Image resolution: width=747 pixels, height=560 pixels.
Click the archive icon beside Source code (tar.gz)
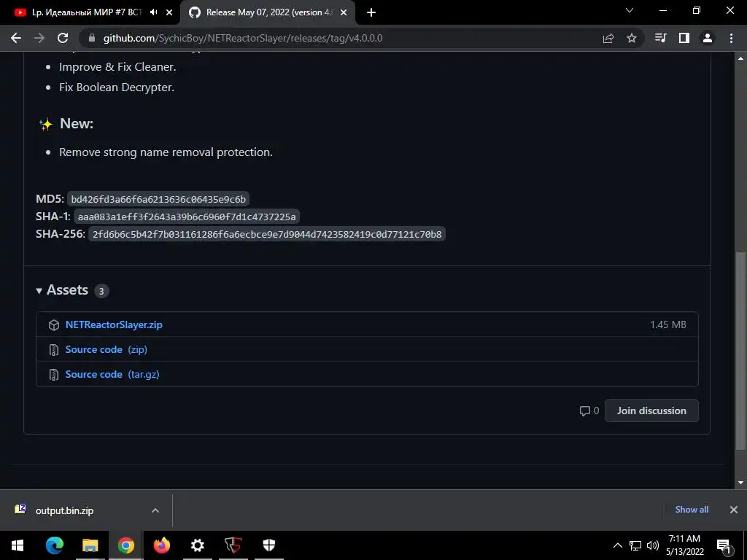click(x=54, y=375)
